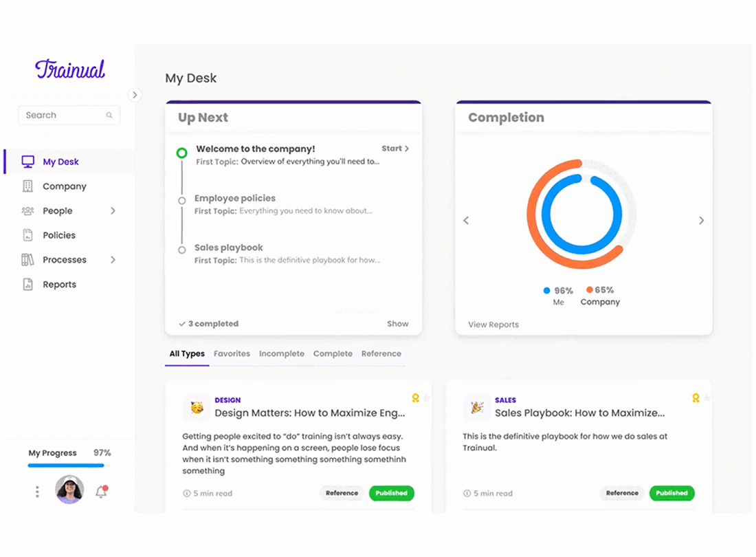Open the notifications bell icon

coord(101,492)
